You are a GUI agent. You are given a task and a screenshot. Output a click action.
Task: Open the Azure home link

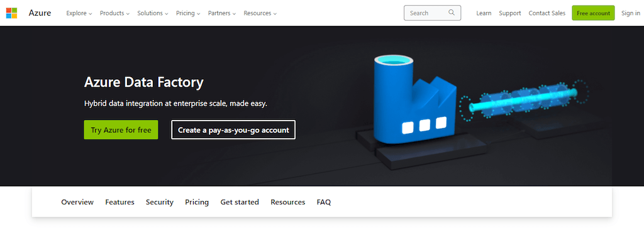pos(40,13)
